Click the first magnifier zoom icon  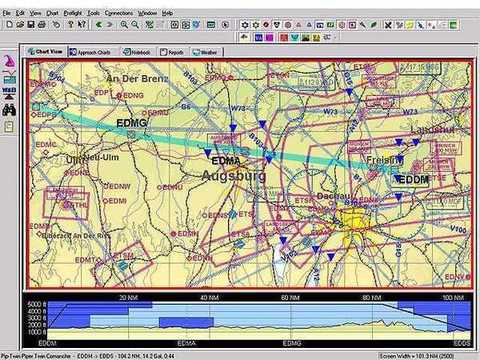click(x=124, y=24)
